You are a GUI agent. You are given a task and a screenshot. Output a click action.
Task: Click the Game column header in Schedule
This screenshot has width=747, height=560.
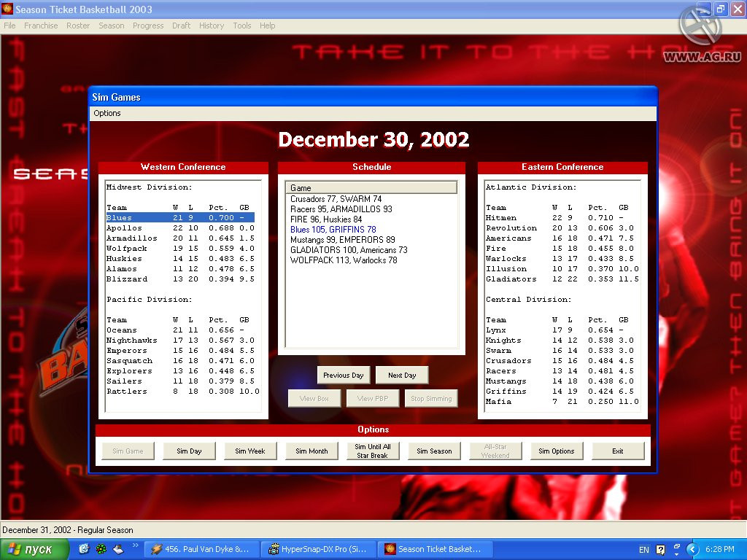[371, 187]
